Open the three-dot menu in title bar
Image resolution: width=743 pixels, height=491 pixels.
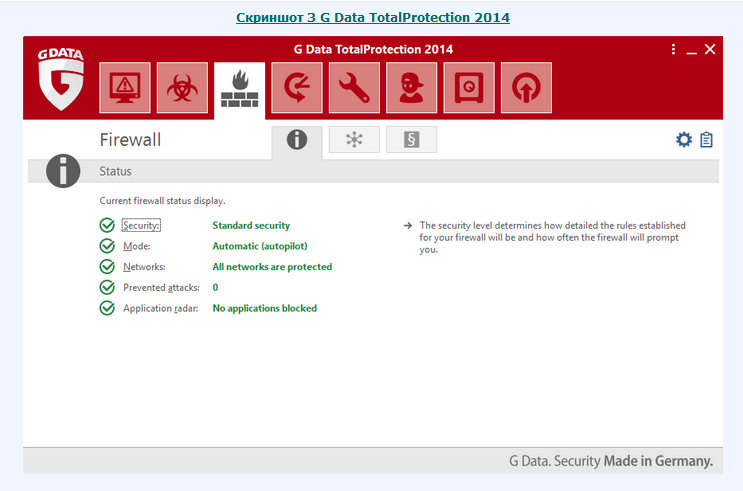click(673, 49)
